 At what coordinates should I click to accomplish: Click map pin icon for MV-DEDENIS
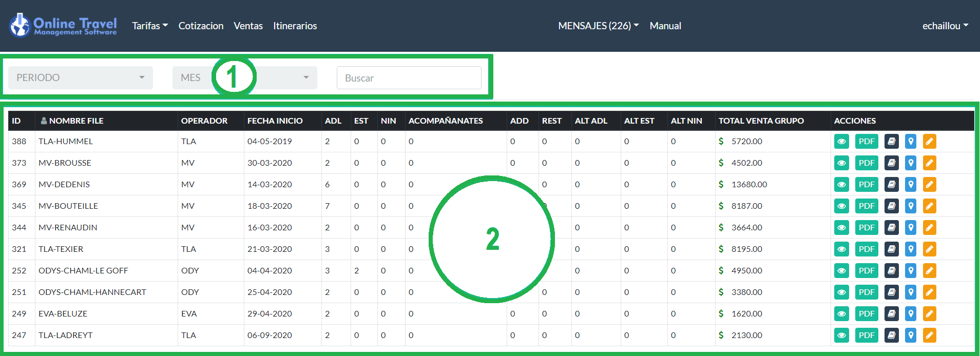(911, 185)
